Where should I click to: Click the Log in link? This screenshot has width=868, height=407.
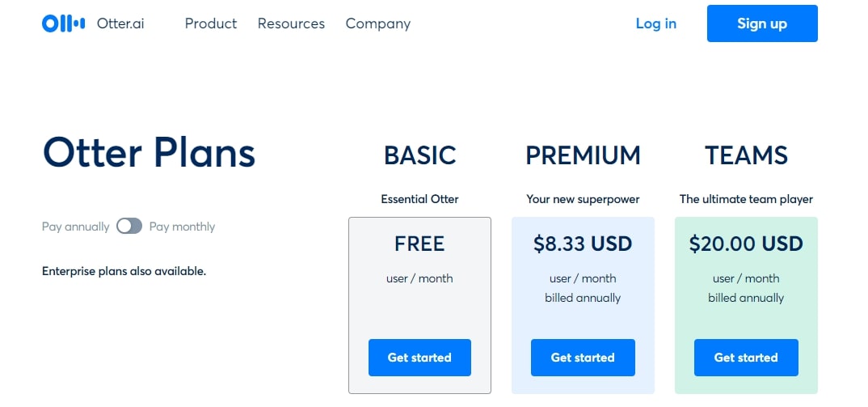[656, 23]
